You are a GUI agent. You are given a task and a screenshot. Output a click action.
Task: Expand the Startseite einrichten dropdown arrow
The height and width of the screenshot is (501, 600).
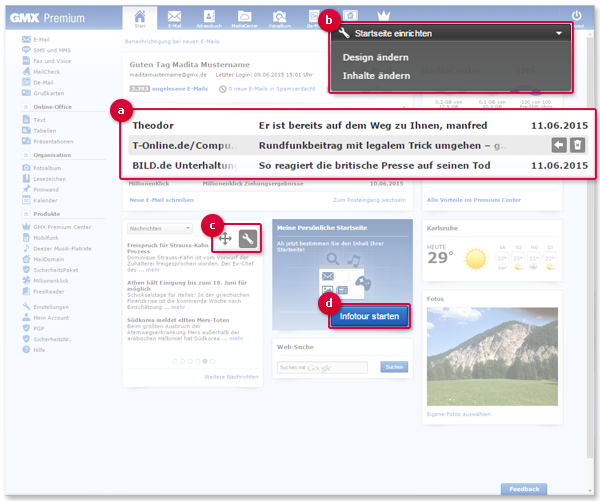coord(559,33)
